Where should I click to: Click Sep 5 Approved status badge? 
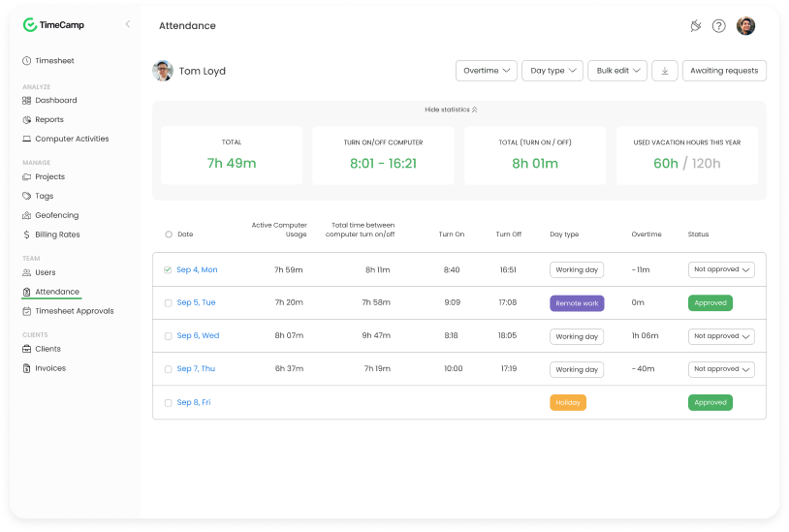(710, 303)
